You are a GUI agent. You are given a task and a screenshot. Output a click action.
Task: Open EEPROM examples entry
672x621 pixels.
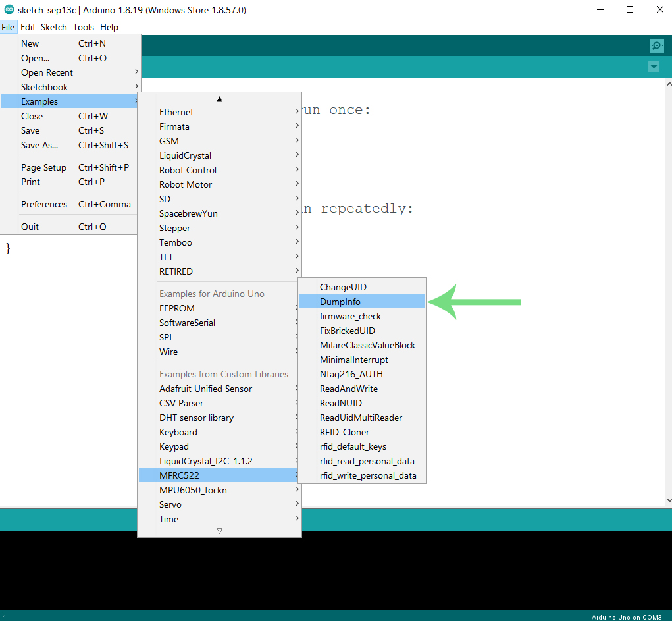pyautogui.click(x=219, y=309)
